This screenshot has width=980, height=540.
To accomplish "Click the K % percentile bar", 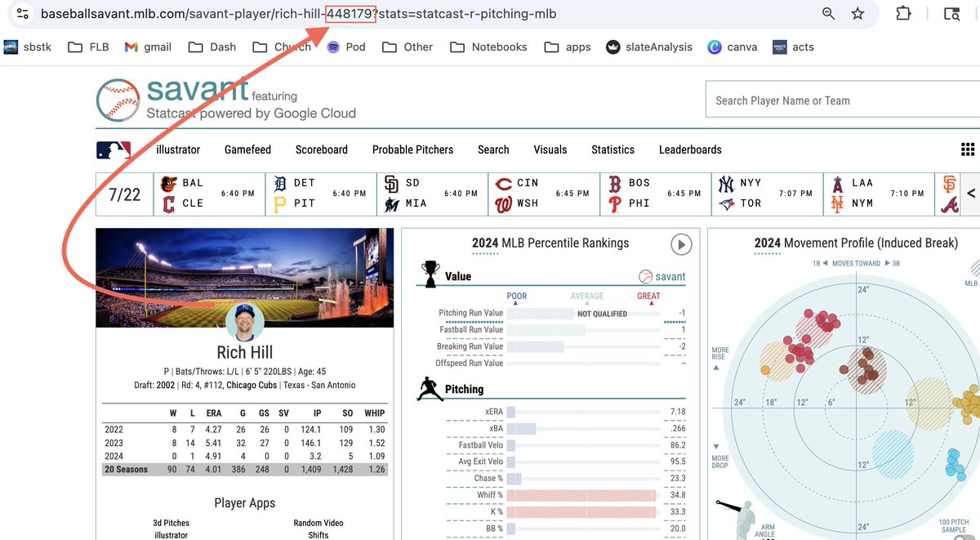I will pos(581,512).
